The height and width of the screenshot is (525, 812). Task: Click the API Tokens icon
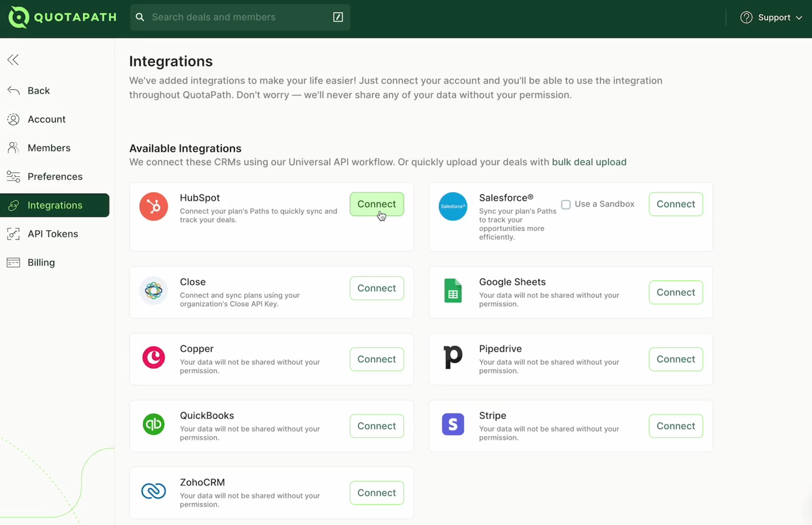[x=13, y=234]
